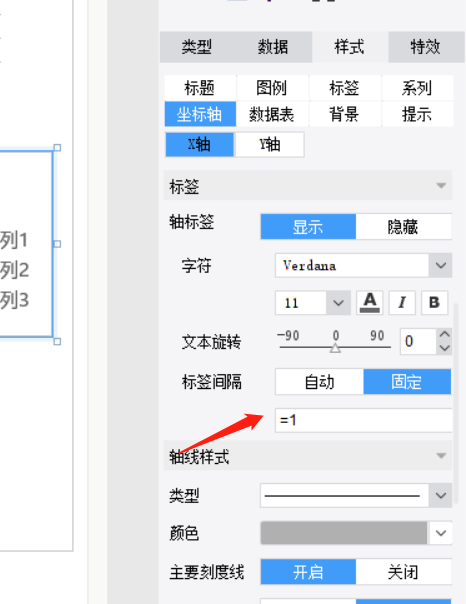
Task: Choose the X轴 axis button
Action: [199, 144]
